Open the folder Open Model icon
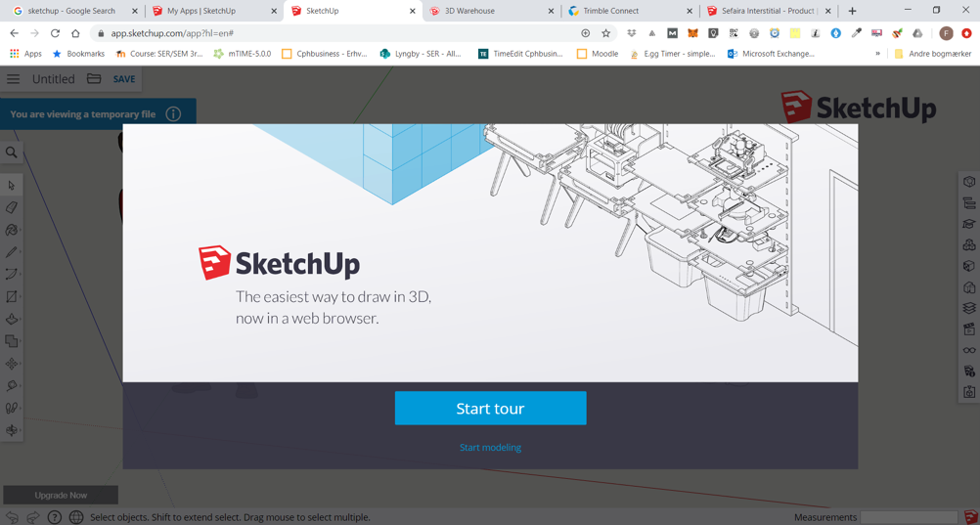The height and width of the screenshot is (525, 980). click(x=94, y=79)
